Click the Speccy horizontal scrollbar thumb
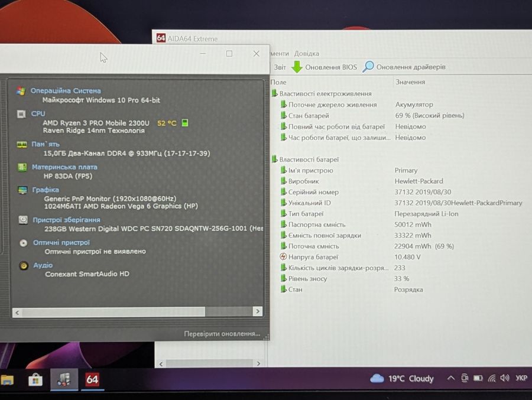Screen dimensions: 532x400 click(x=113, y=312)
